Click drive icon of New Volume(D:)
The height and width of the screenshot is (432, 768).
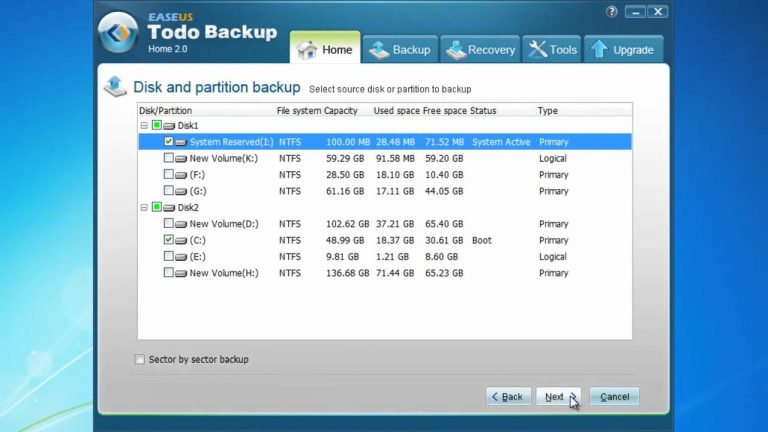pos(181,224)
